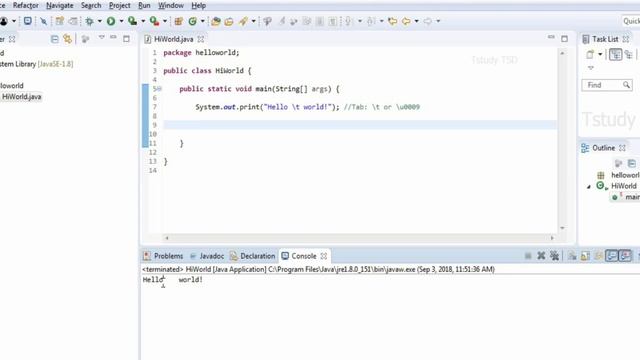The height and width of the screenshot is (360, 640).
Task: Click the Open Task folder icon
Action: pos(229,21)
